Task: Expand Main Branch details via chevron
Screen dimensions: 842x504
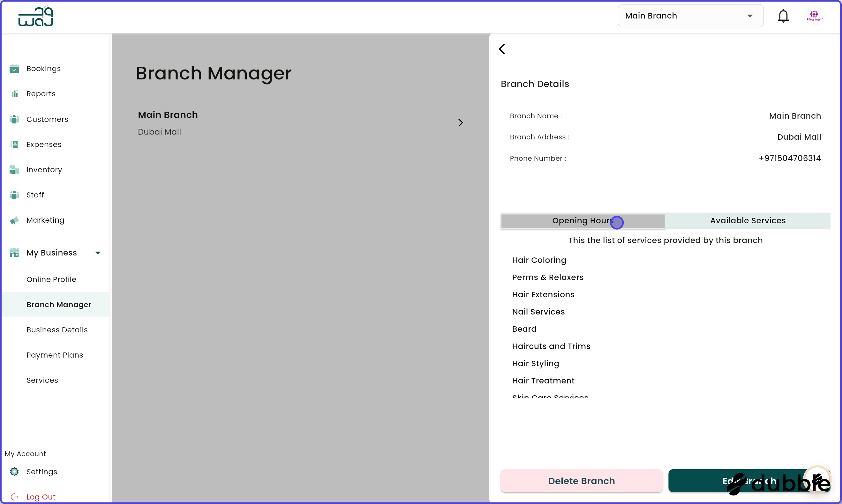Action: point(460,122)
